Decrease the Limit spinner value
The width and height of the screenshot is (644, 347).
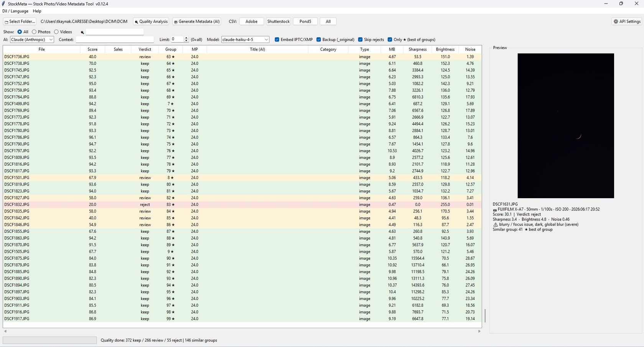[186, 41]
